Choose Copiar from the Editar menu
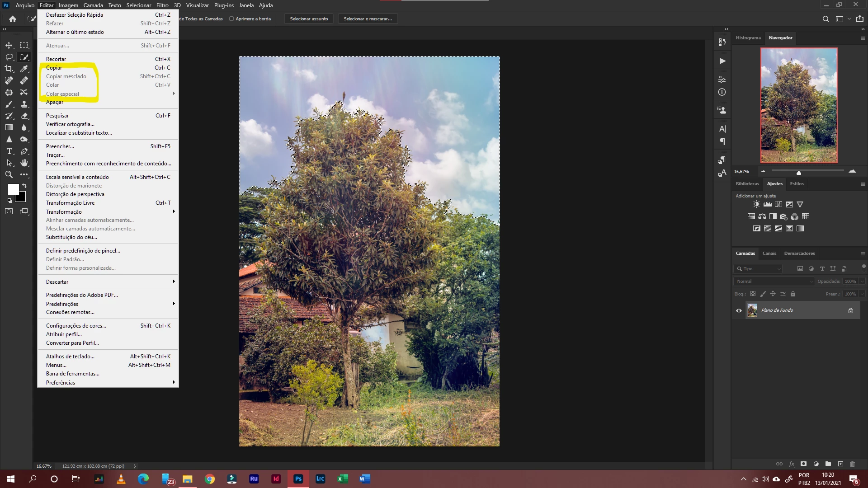This screenshot has height=488, width=868. click(x=54, y=68)
